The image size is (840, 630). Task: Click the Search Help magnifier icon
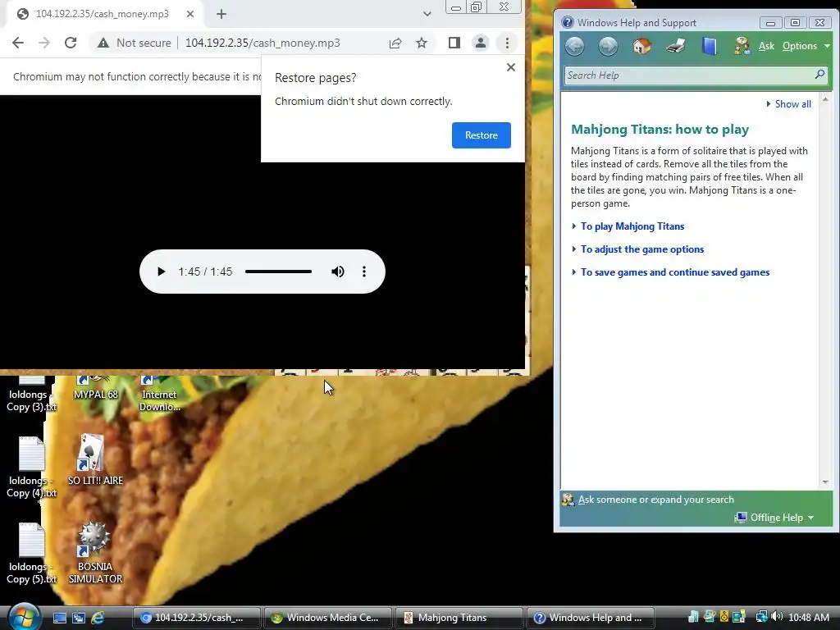(819, 75)
